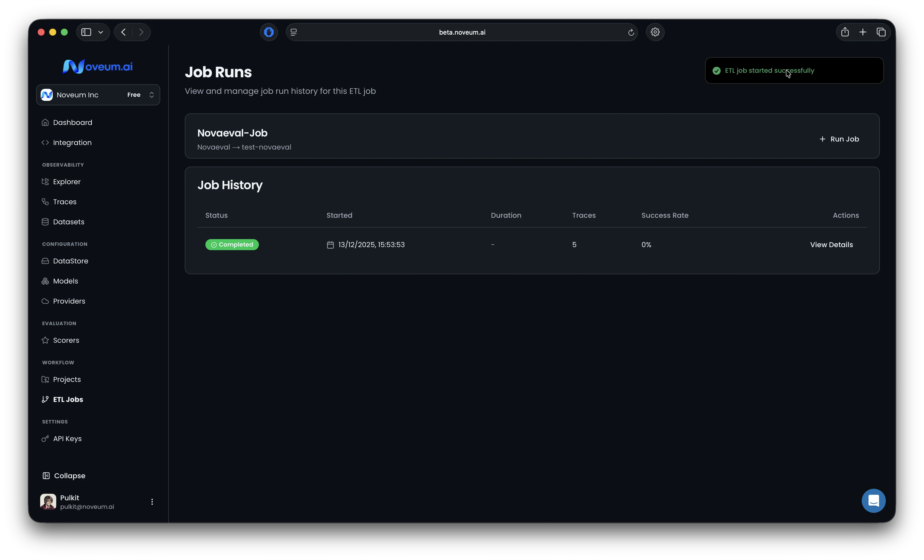The image size is (924, 560).
Task: Open Scorers page from sidebar
Action: 66,340
